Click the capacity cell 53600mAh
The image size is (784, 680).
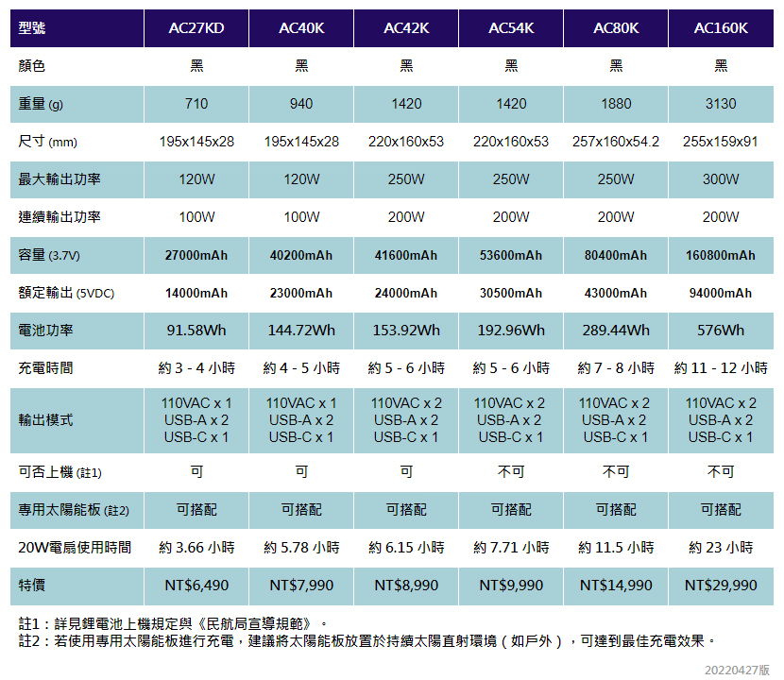pyautogui.click(x=511, y=255)
